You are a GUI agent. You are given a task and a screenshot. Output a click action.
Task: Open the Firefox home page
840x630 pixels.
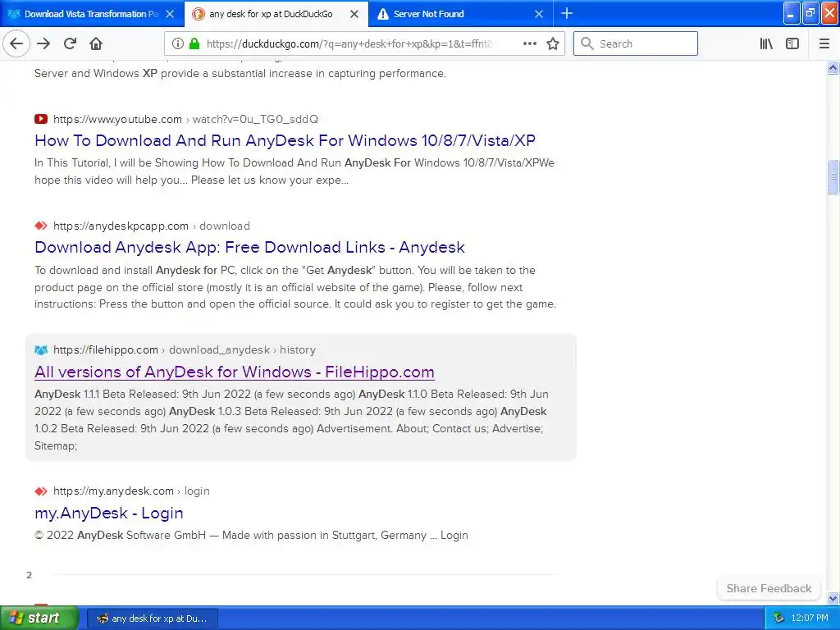click(x=96, y=43)
